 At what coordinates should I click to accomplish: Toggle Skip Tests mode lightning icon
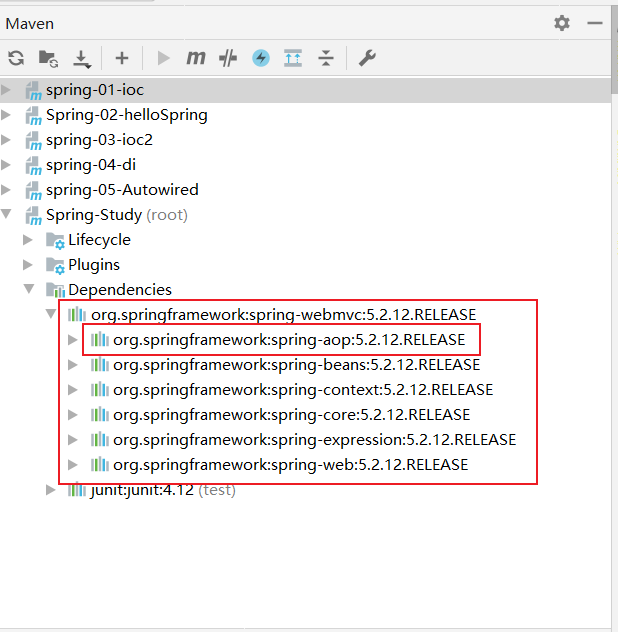pyautogui.click(x=261, y=58)
